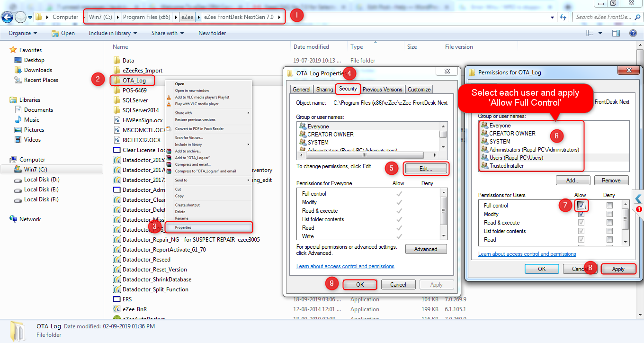
Task: Click Add to VLC media player's Playlist
Action: point(202,97)
